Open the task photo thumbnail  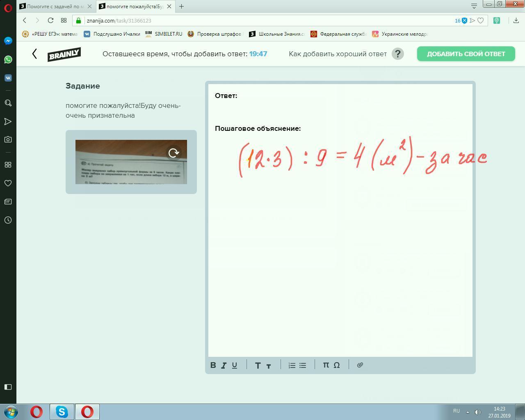coord(131,162)
